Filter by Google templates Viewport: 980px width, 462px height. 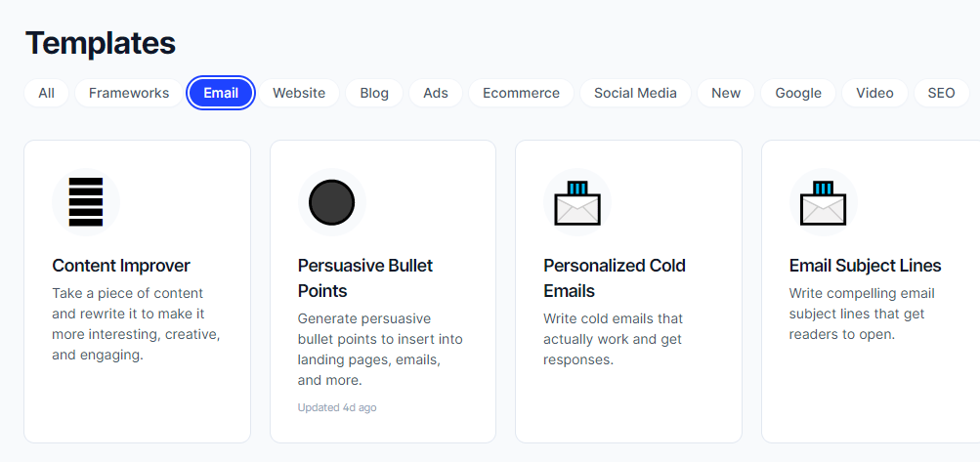click(x=798, y=93)
